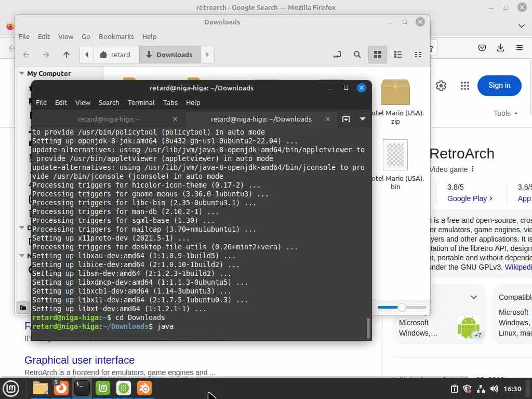The image size is (532, 399).
Task: Switch to list view in the file manager
Action: pos(398,55)
